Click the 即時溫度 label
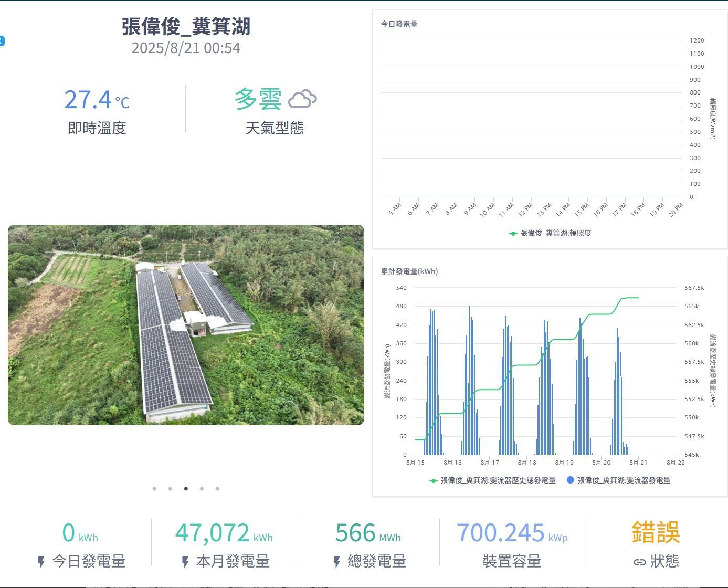This screenshot has width=728, height=588. (97, 128)
